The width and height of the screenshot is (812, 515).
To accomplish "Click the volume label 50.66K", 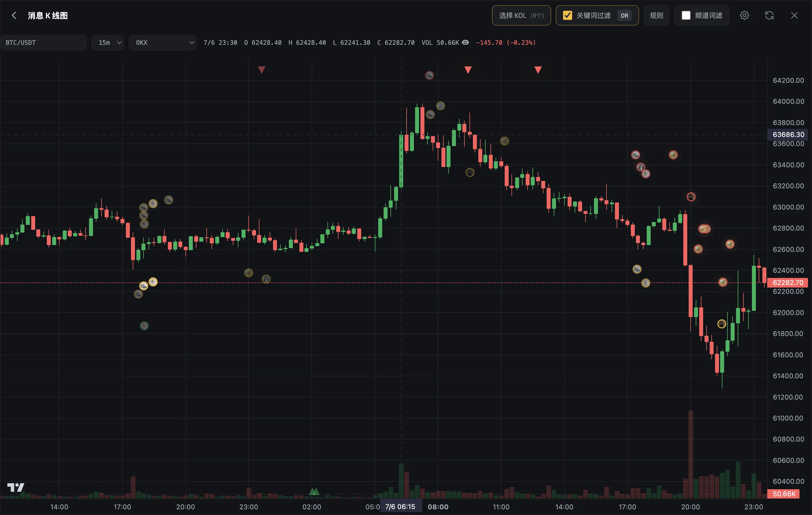I will tap(783, 494).
